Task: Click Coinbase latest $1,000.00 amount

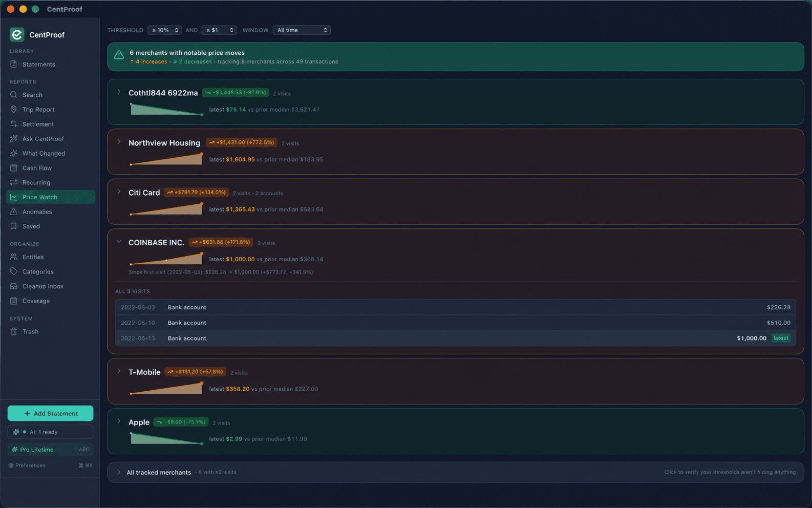Action: (x=240, y=259)
